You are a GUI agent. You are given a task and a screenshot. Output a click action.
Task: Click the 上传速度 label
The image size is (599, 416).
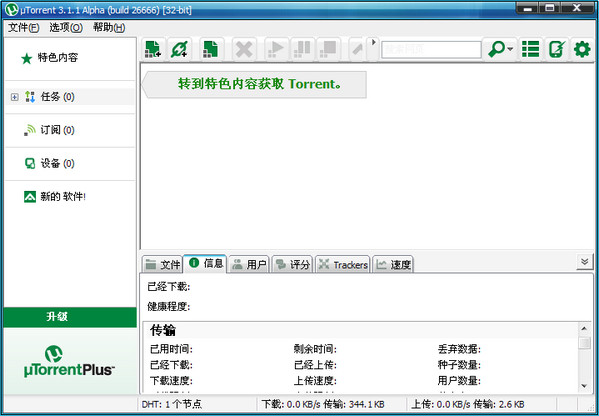(315, 380)
